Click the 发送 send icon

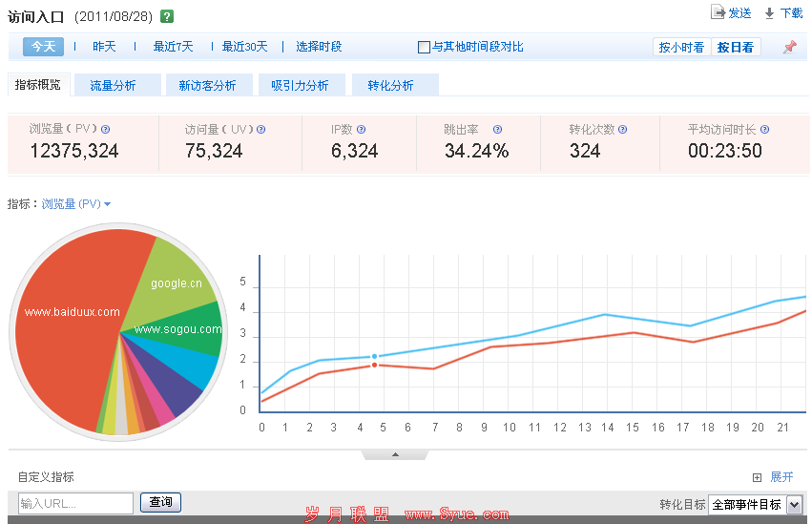pos(718,11)
